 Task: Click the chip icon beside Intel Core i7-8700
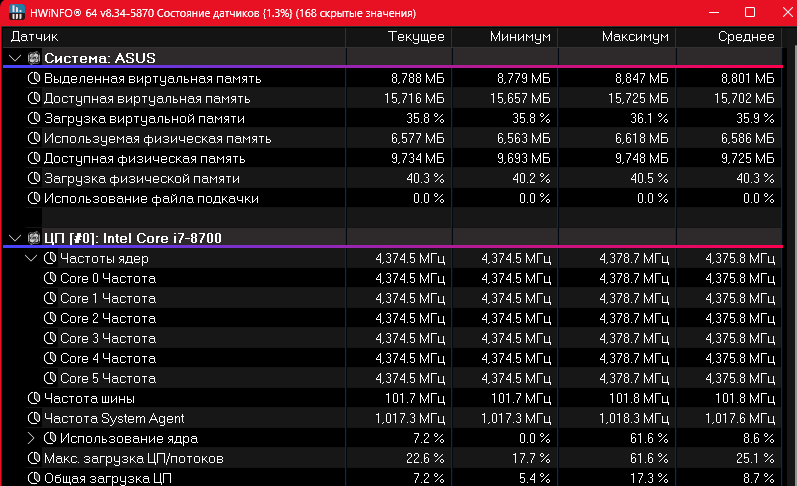click(x=34, y=238)
